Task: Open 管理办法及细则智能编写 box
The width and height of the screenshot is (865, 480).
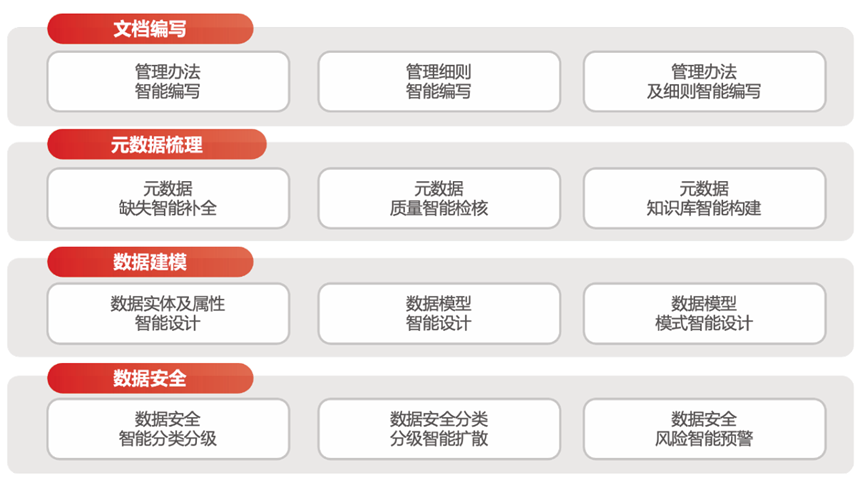Action: click(x=704, y=82)
